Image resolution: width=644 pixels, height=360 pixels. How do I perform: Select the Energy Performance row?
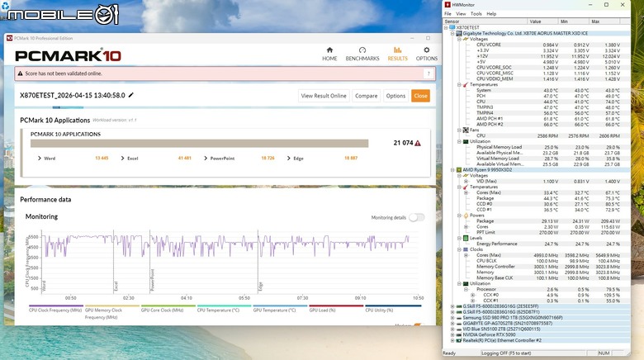548,244
